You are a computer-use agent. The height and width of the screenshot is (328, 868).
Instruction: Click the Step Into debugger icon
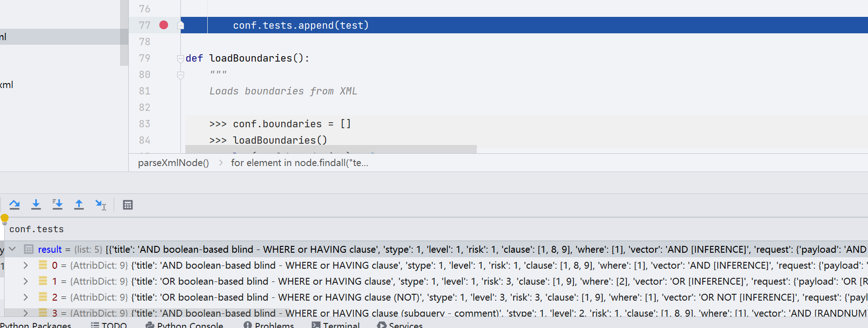[x=36, y=205]
